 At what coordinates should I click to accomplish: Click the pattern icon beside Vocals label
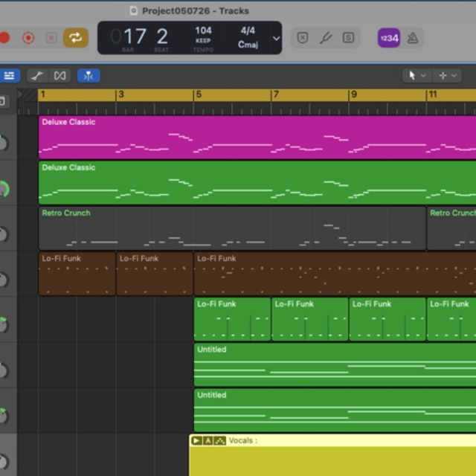click(x=220, y=440)
